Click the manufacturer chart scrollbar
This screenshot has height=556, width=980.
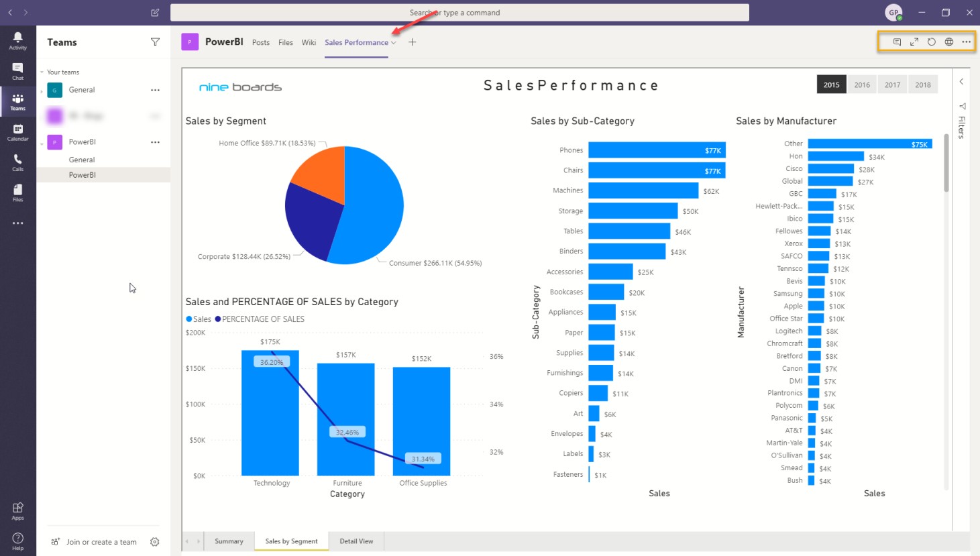946,163
